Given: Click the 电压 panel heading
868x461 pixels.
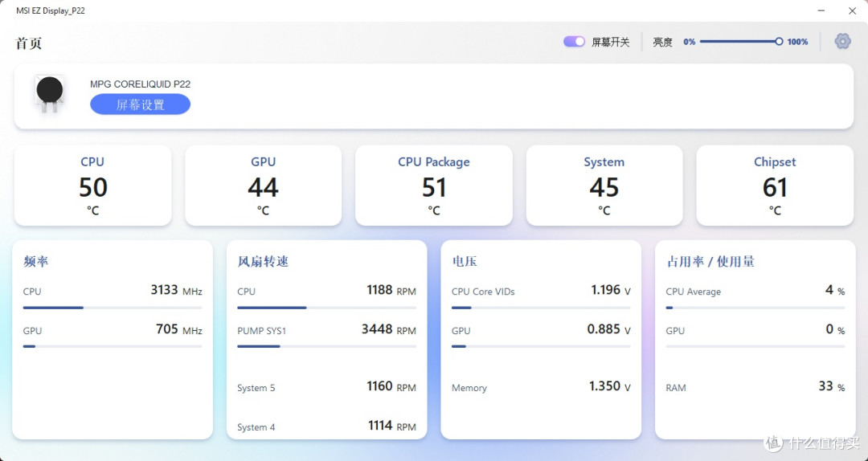Looking at the screenshot, I should (x=465, y=261).
